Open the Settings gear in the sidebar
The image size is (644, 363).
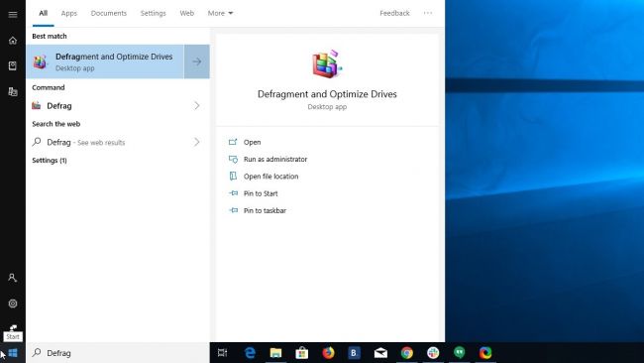tap(13, 303)
